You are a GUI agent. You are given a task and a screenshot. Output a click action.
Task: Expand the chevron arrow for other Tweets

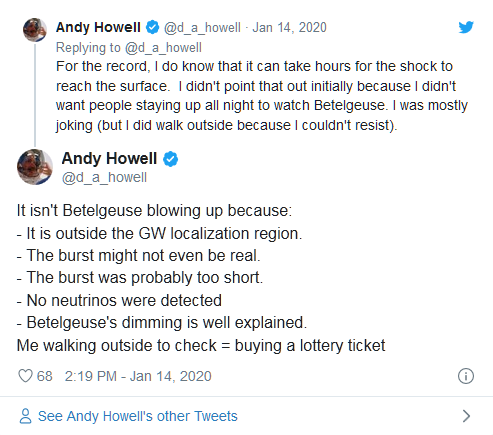(466, 416)
